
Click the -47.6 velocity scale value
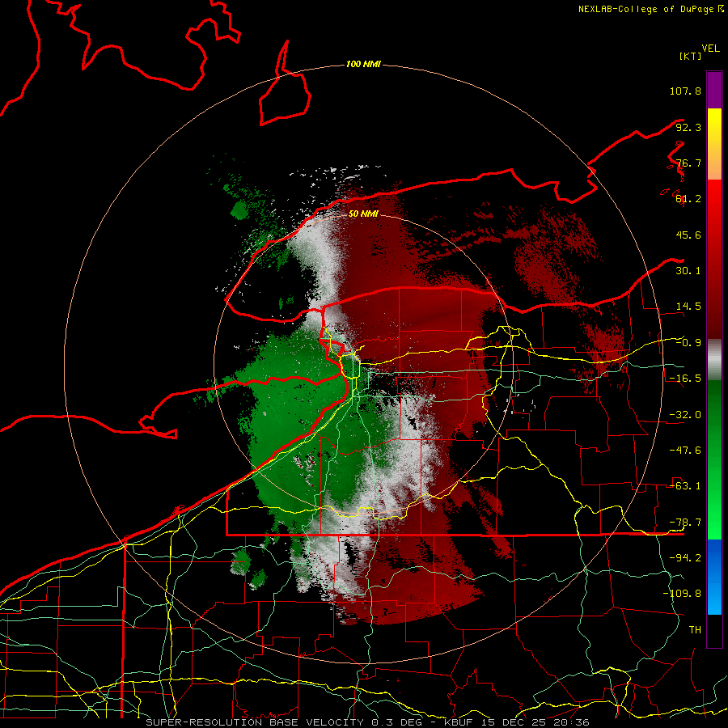(685, 451)
